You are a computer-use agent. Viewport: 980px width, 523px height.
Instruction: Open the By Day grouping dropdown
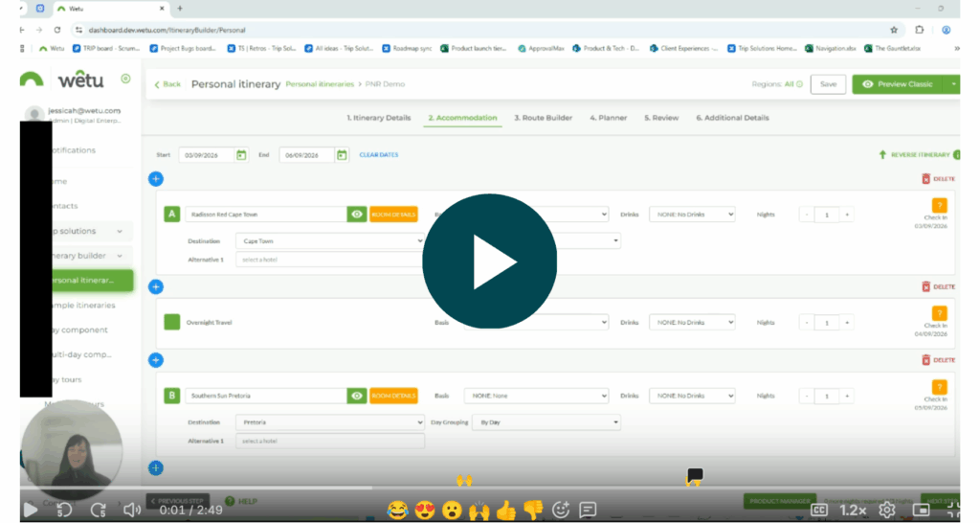tap(546, 422)
